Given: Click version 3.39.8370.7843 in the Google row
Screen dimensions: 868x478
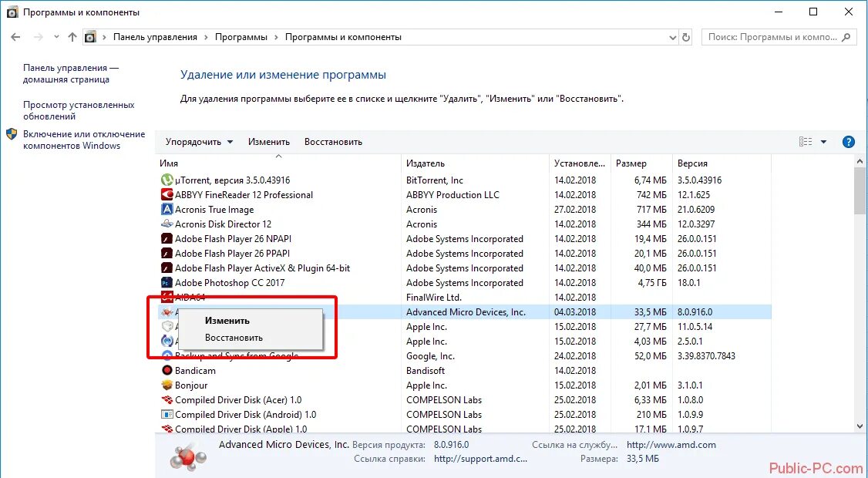Looking at the screenshot, I should (706, 356).
